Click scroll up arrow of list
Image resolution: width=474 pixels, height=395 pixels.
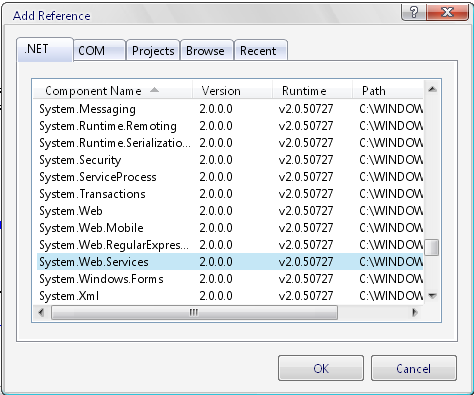[x=432, y=89]
